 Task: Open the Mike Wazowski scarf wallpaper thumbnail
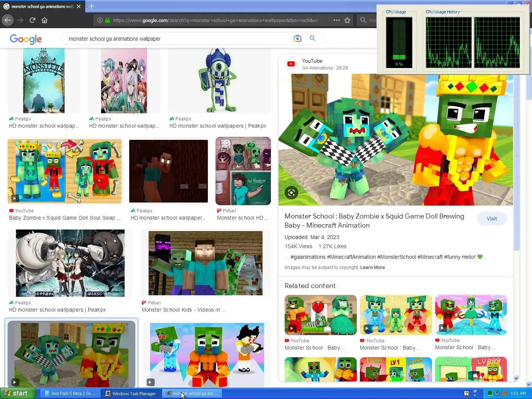pos(219,81)
